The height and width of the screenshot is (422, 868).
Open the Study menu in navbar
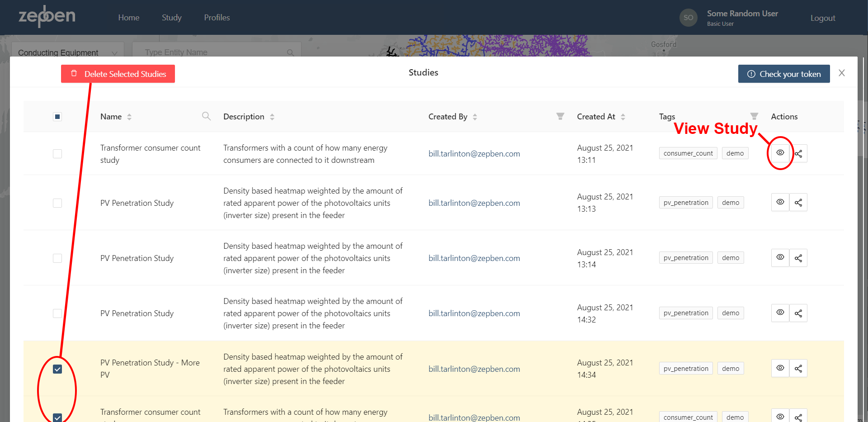(x=172, y=18)
